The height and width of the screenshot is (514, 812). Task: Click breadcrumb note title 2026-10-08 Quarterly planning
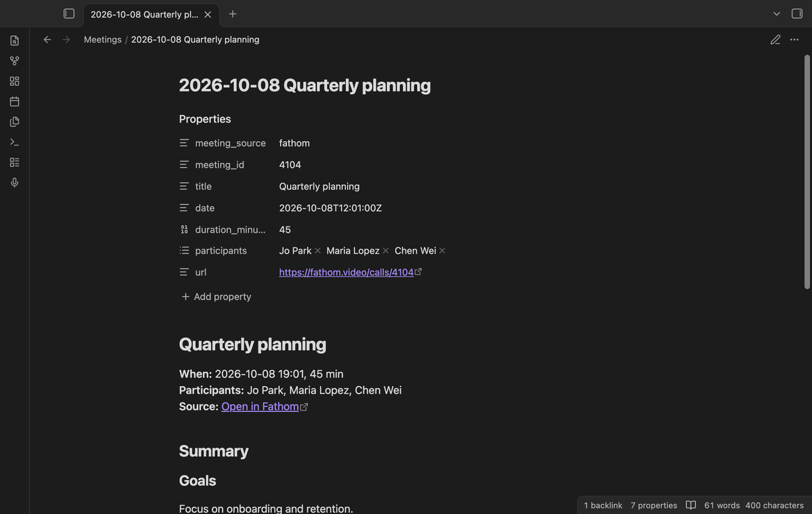tap(195, 39)
